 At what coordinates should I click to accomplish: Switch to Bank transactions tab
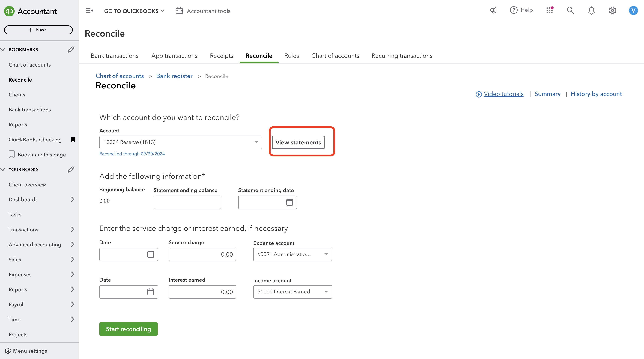(115, 56)
